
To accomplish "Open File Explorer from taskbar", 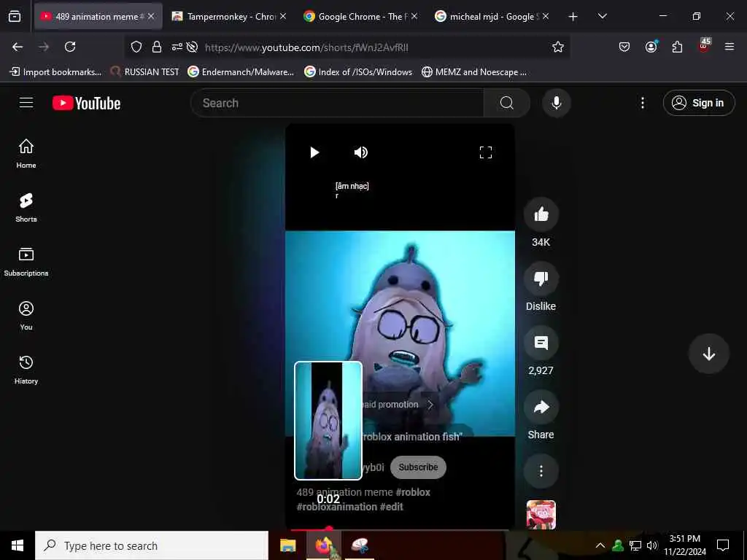I will coord(287,545).
